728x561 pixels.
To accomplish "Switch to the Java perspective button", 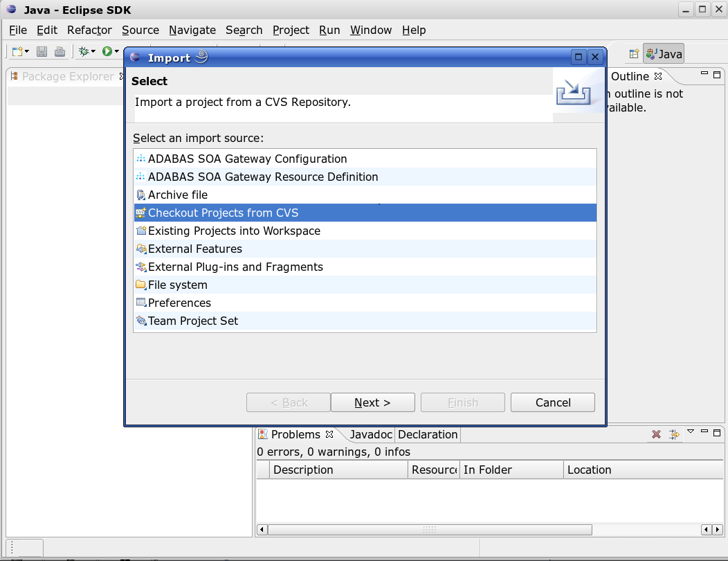I will click(664, 54).
